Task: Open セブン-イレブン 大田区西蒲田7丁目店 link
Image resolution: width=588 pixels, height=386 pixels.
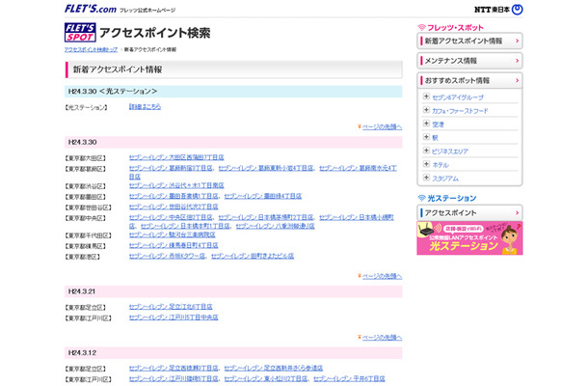Action: click(x=176, y=157)
